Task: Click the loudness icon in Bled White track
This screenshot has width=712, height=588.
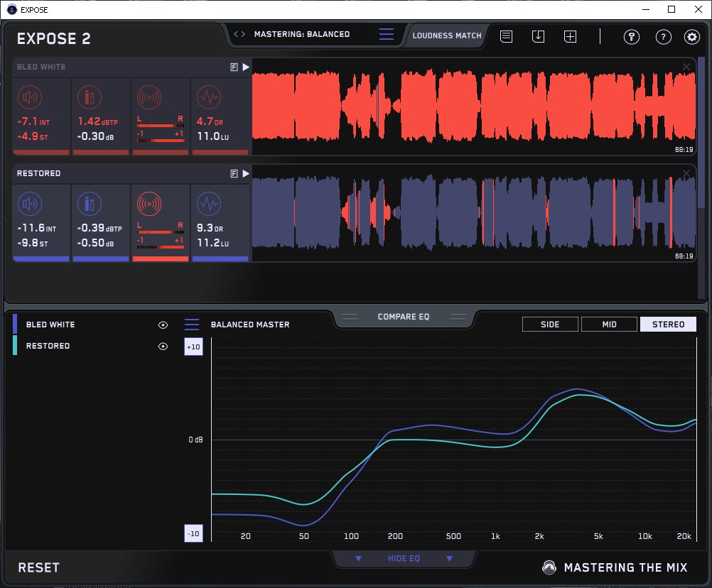Action: click(x=30, y=97)
